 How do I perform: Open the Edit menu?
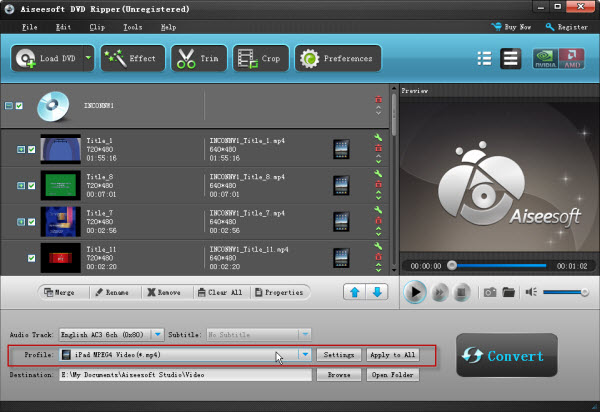[63, 27]
